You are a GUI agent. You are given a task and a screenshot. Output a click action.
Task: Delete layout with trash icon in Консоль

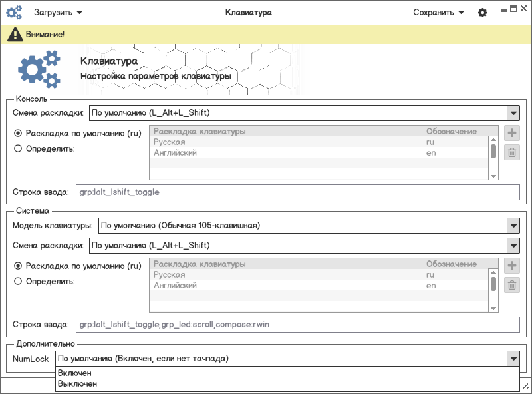[512, 152]
